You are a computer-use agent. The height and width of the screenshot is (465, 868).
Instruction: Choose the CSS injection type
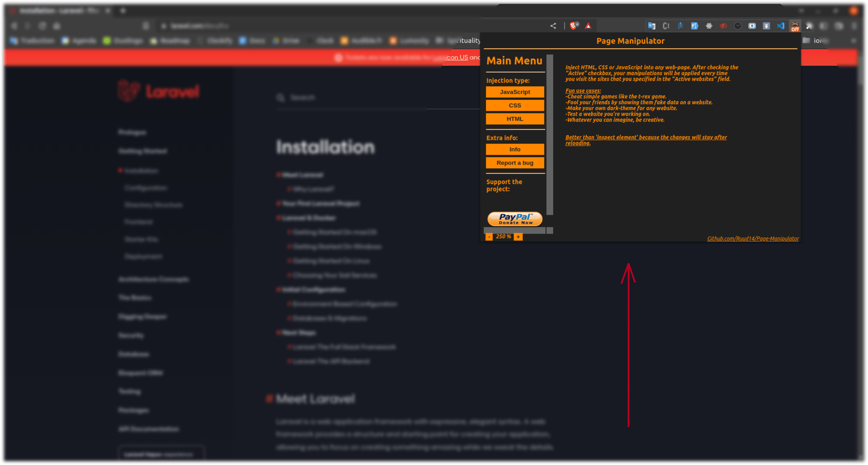coord(515,106)
